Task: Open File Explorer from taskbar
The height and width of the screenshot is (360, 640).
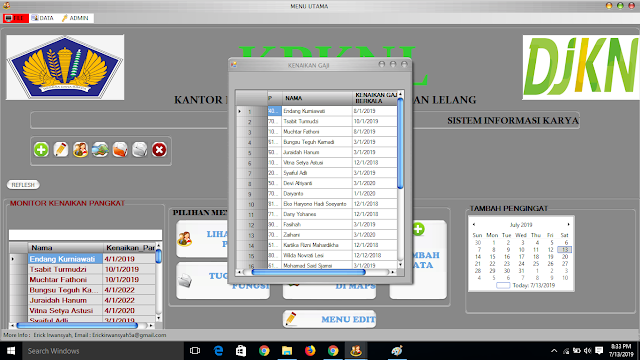Action: pyautogui.click(x=287, y=351)
